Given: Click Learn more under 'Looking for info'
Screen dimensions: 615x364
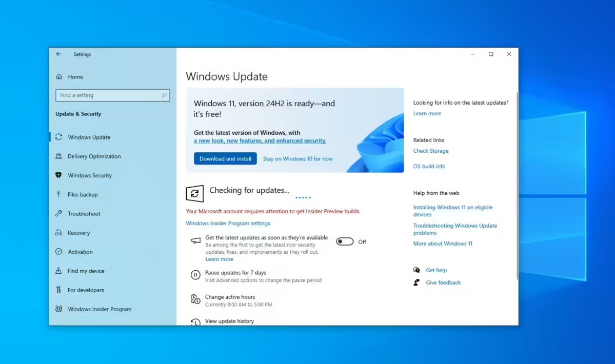Looking at the screenshot, I should [x=427, y=113].
